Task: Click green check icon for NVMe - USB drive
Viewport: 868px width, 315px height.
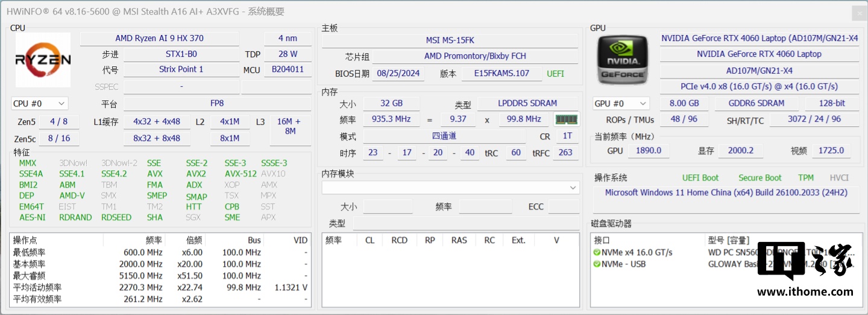Action: pyautogui.click(x=596, y=264)
